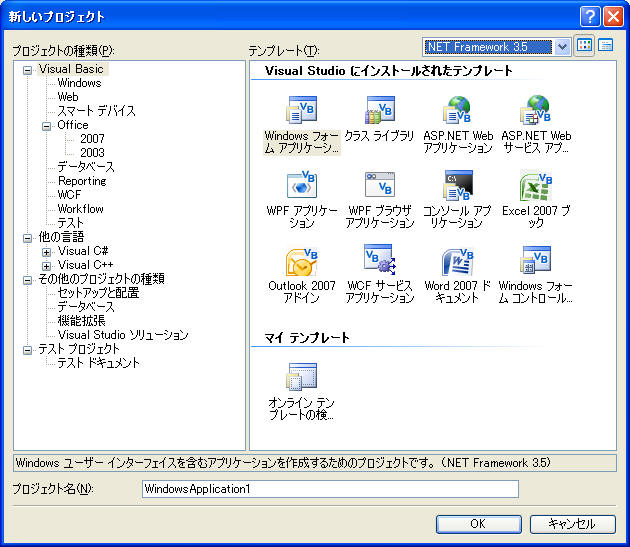Select Web under Visual Basic
Image resolution: width=630 pixels, height=547 pixels.
click(68, 97)
